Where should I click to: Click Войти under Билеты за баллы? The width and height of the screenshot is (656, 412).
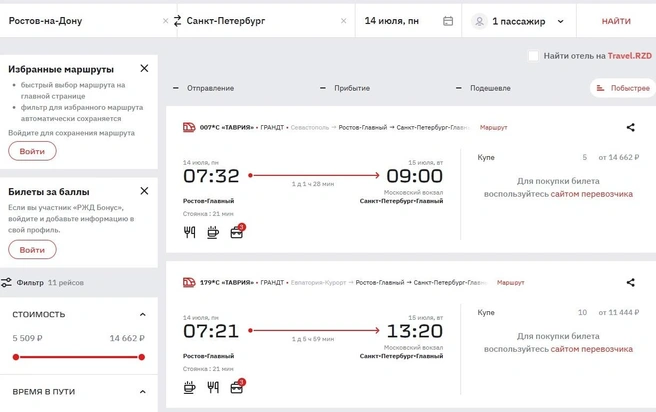point(32,250)
